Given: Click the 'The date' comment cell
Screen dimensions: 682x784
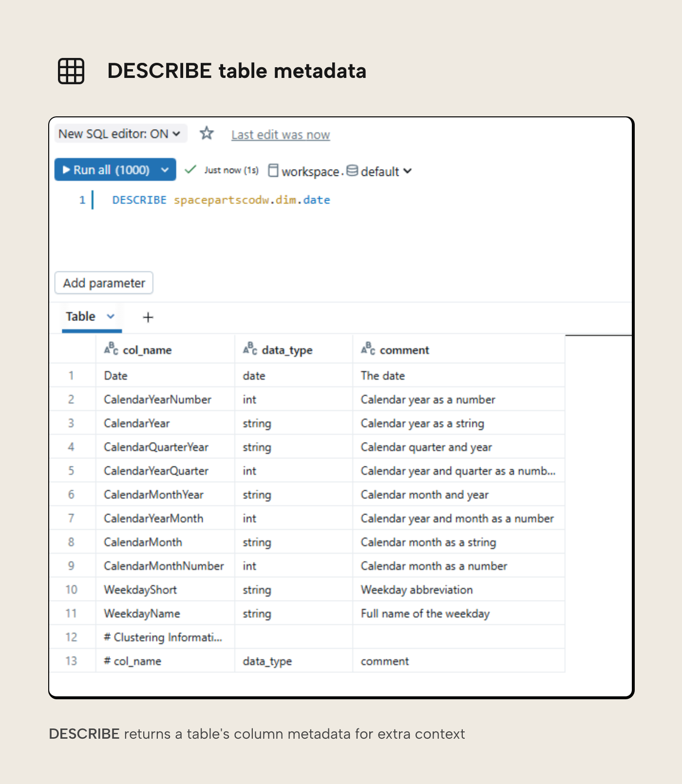Looking at the screenshot, I should coord(458,375).
